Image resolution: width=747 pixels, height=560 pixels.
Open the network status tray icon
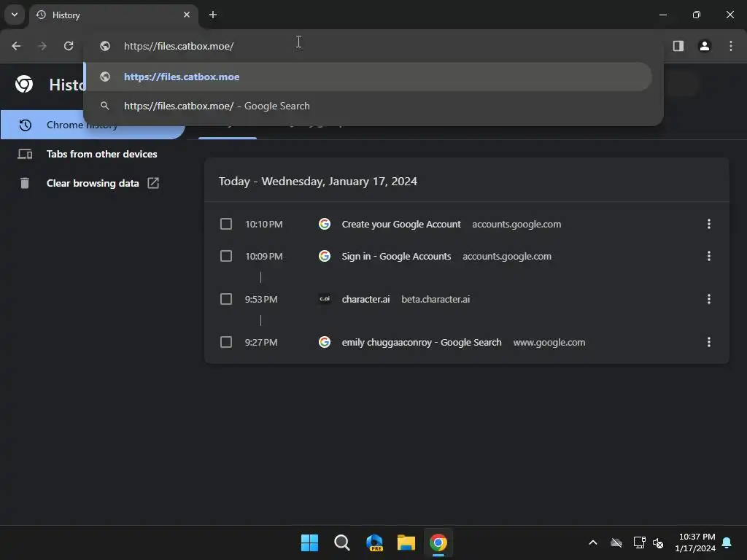coord(639,542)
